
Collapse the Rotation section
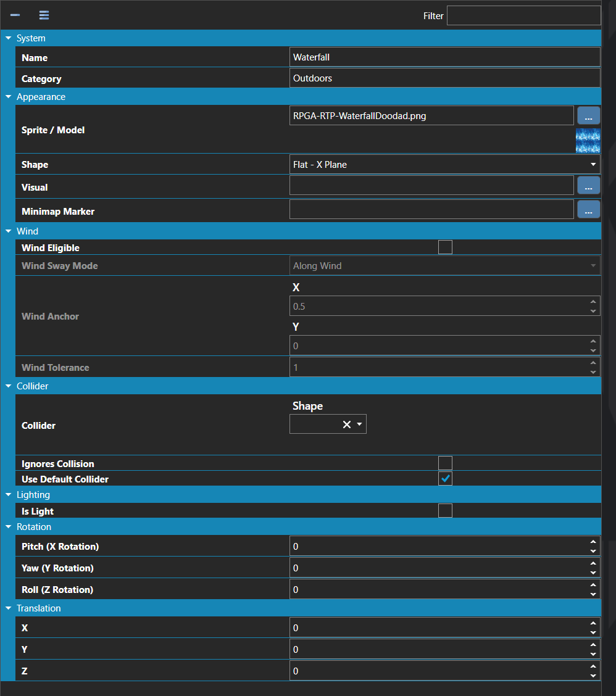point(9,527)
